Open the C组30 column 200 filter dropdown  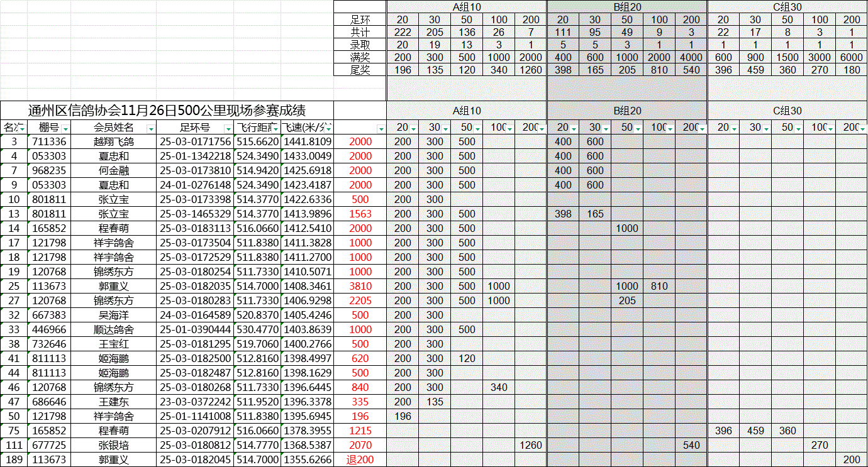(x=862, y=128)
